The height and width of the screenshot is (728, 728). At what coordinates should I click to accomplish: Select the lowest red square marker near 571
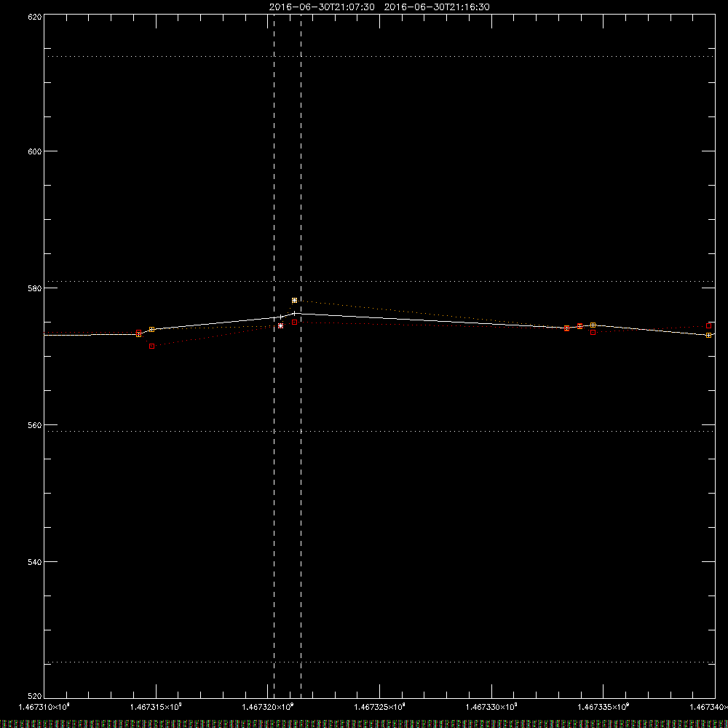click(152, 346)
